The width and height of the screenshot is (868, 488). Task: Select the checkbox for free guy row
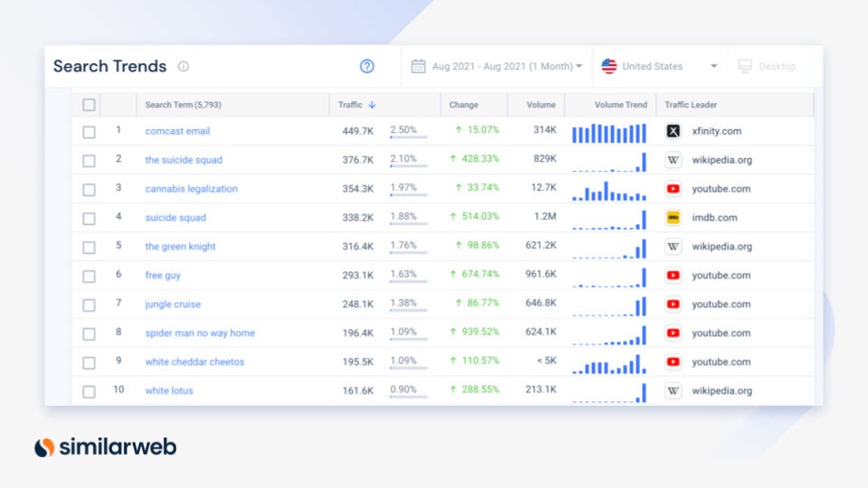point(89,276)
